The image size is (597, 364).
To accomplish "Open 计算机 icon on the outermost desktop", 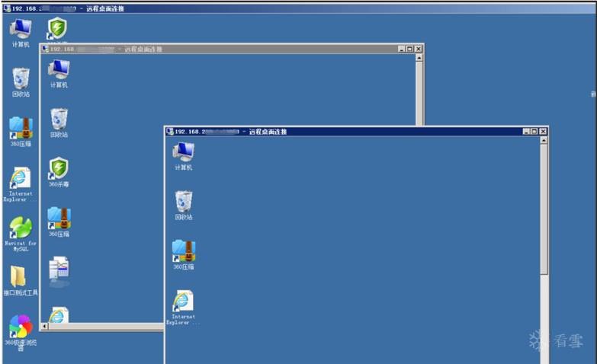I will coord(21,29).
